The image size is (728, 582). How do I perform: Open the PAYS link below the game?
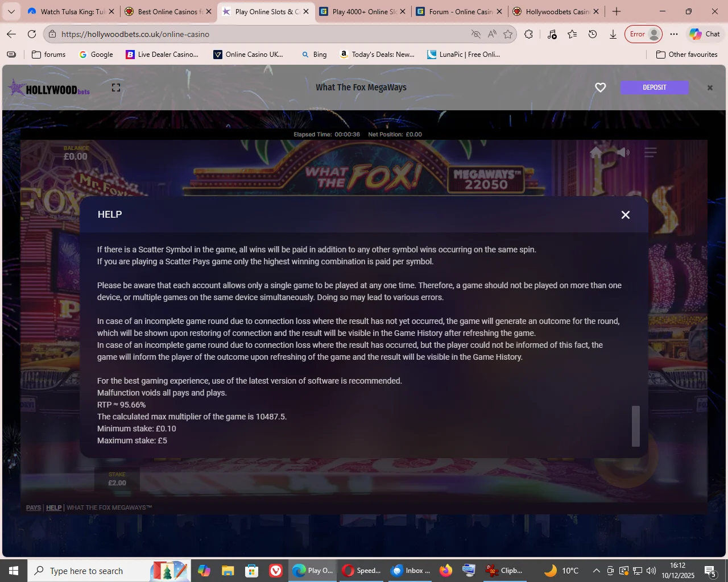(34, 508)
